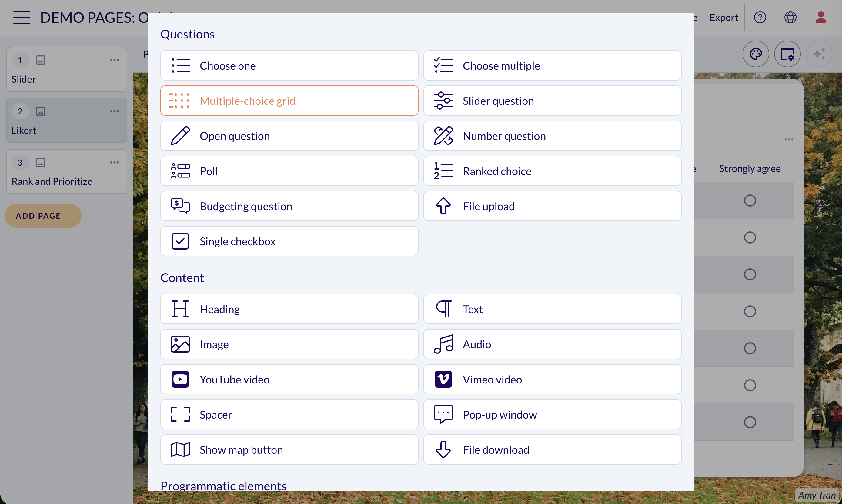
Task: Add a Slider question element
Action: [x=552, y=101]
